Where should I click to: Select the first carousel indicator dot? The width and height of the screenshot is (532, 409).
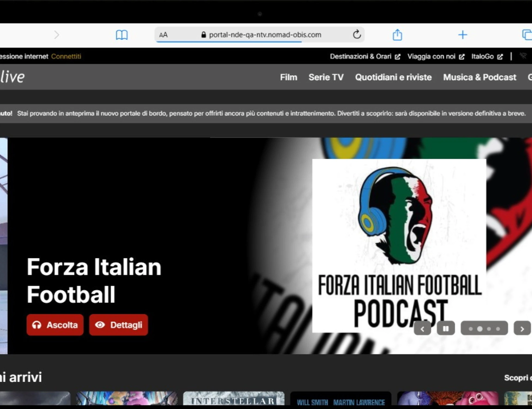[x=471, y=329]
